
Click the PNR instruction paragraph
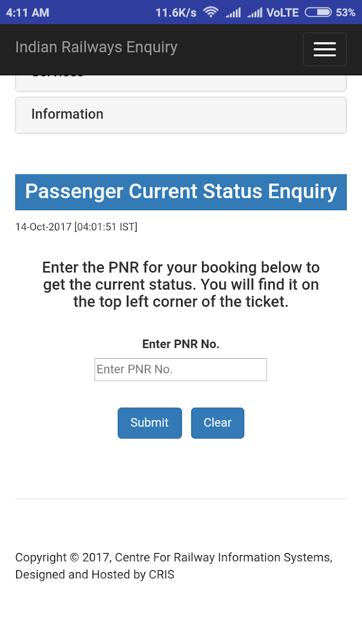[181, 285]
